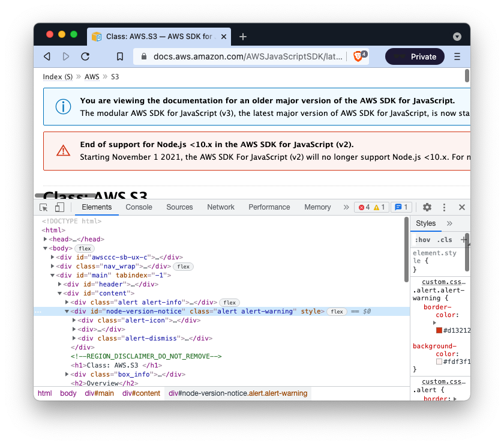Click the site lock icon in address bar
This screenshot has width=504, height=445.
click(x=144, y=56)
